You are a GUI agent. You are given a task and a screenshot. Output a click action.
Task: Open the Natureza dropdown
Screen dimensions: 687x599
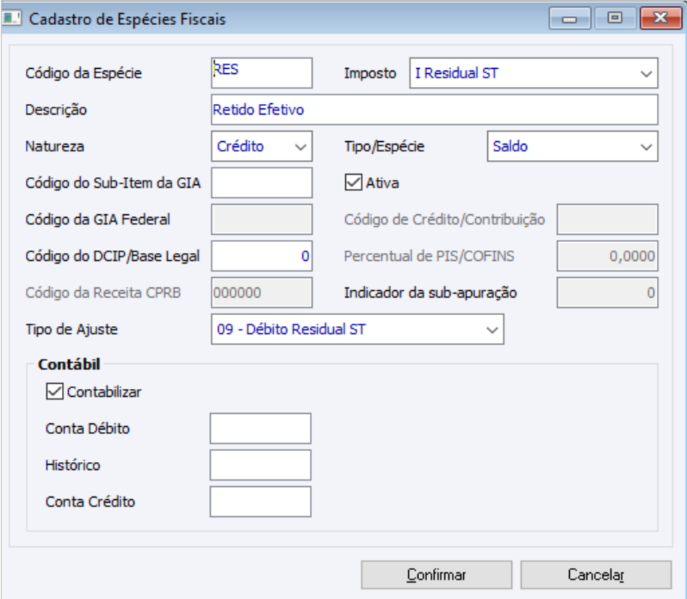point(262,146)
